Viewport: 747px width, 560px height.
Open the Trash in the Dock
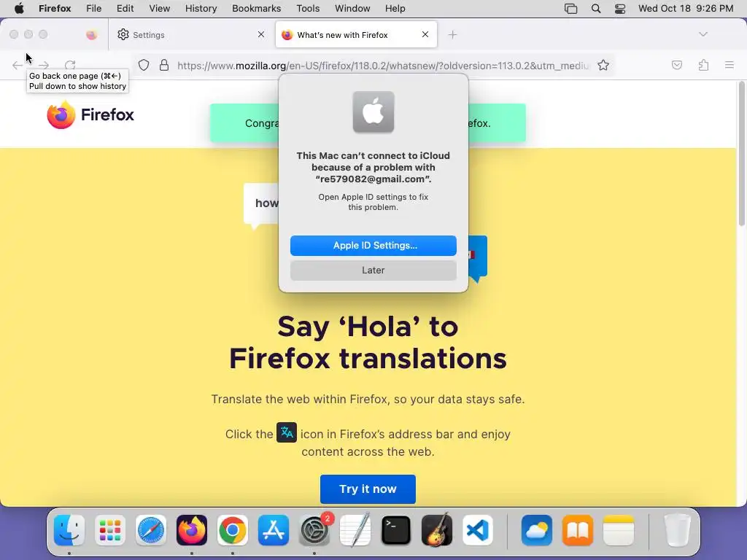click(677, 530)
